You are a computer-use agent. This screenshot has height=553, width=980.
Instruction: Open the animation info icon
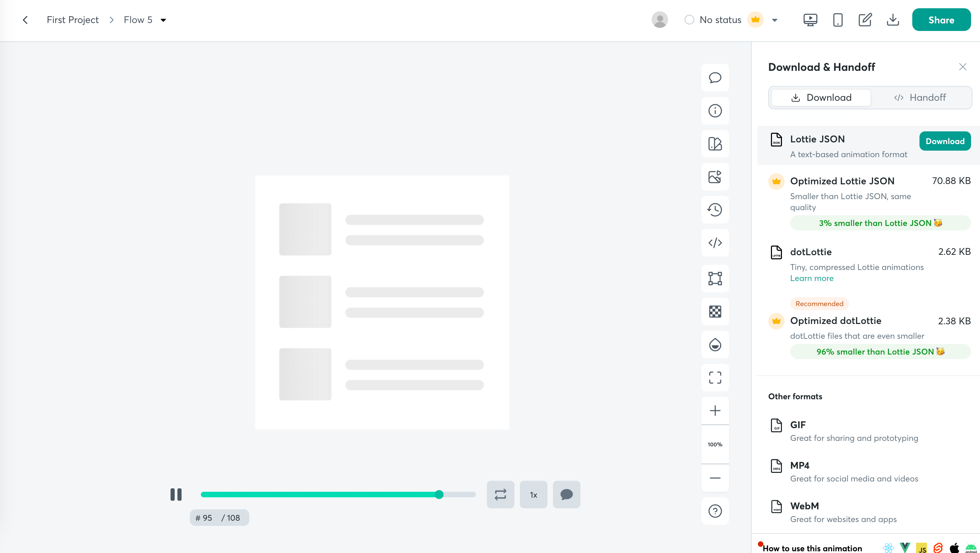(715, 111)
